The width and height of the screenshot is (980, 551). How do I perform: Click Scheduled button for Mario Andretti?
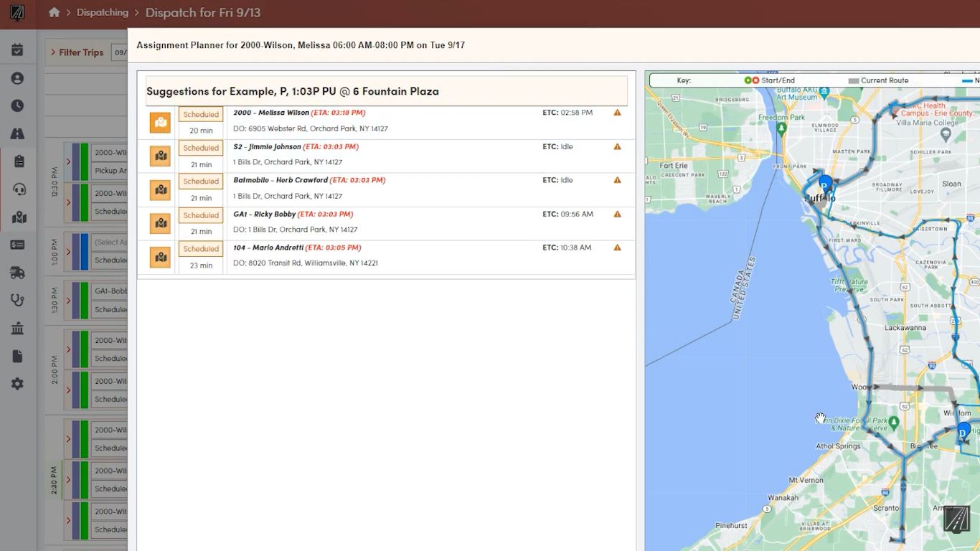pyautogui.click(x=201, y=249)
